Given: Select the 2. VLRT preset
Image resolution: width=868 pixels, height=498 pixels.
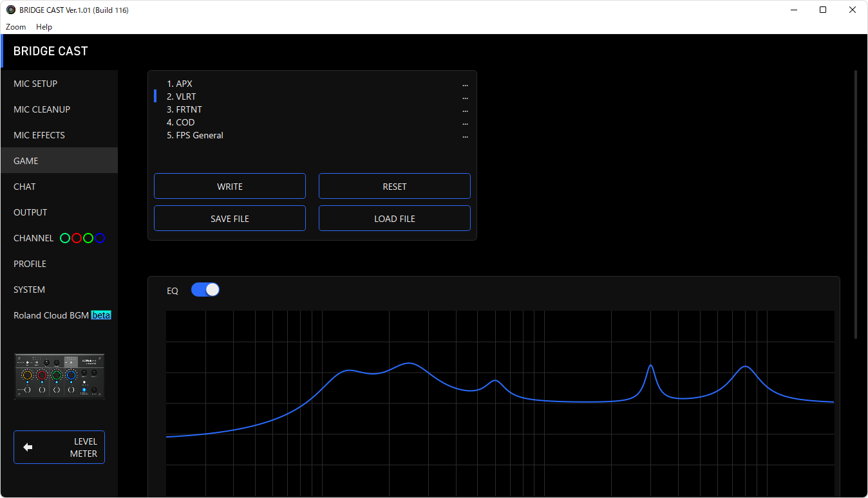Looking at the screenshot, I should [x=182, y=97].
